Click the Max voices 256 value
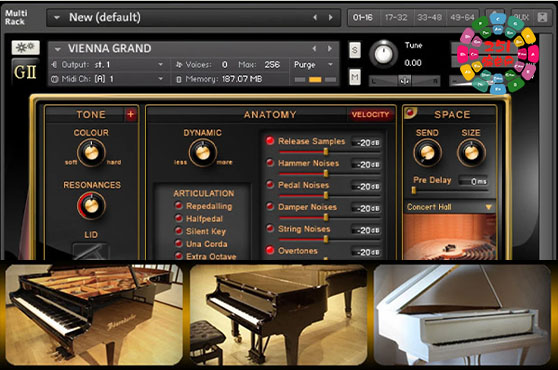Viewport: 558px width, 370px height. (272, 64)
